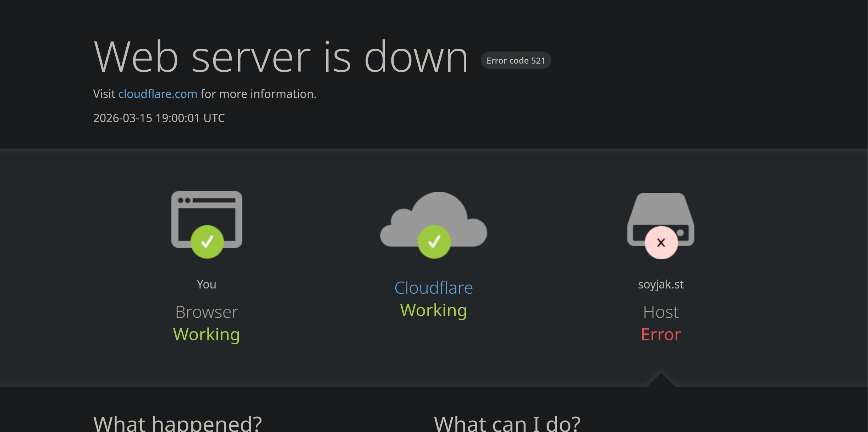Image resolution: width=868 pixels, height=432 pixels.
Task: Click the Working status under Browser
Action: pyautogui.click(x=207, y=335)
